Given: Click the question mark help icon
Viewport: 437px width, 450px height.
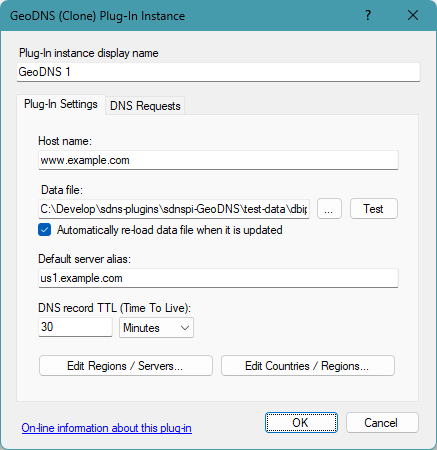Looking at the screenshot, I should coord(368,15).
